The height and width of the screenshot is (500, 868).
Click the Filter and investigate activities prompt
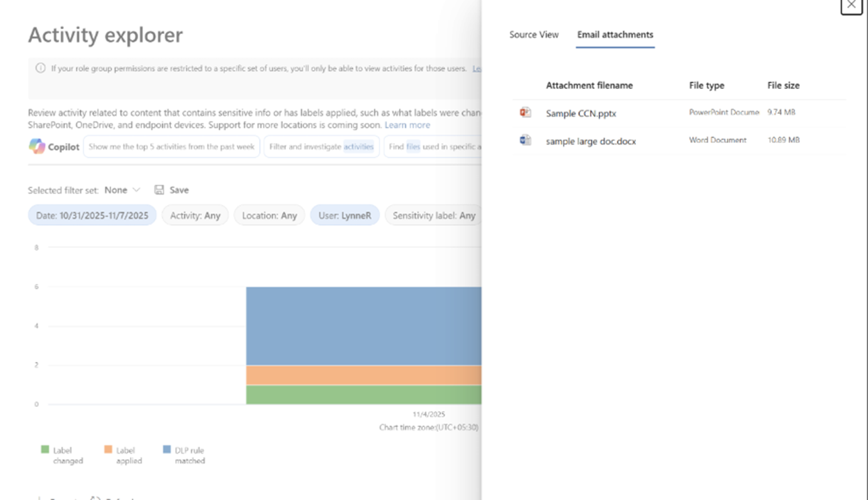pos(321,147)
